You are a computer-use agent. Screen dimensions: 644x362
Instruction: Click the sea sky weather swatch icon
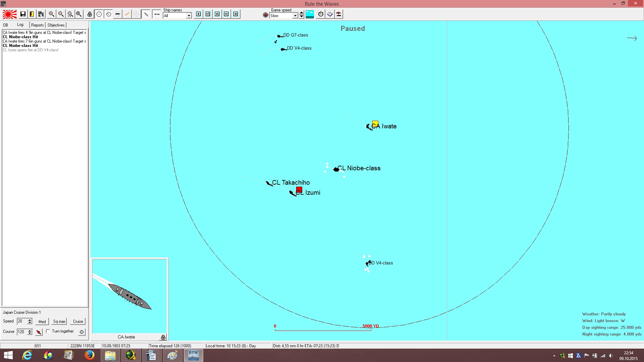coord(310,14)
